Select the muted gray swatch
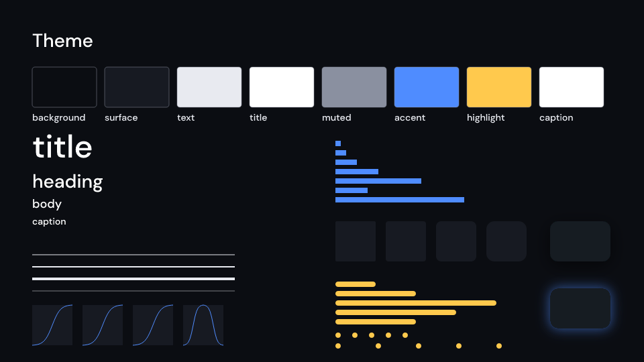This screenshot has width=644, height=362. [x=354, y=87]
